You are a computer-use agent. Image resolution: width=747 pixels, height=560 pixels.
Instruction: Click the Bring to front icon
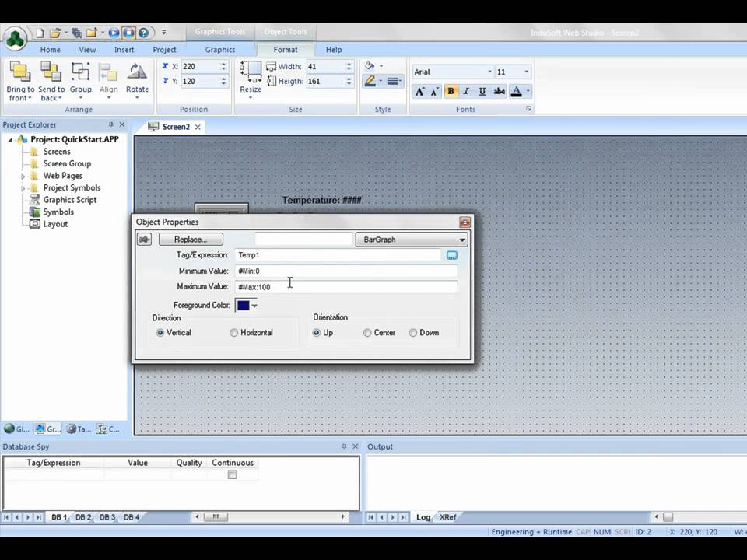20,72
